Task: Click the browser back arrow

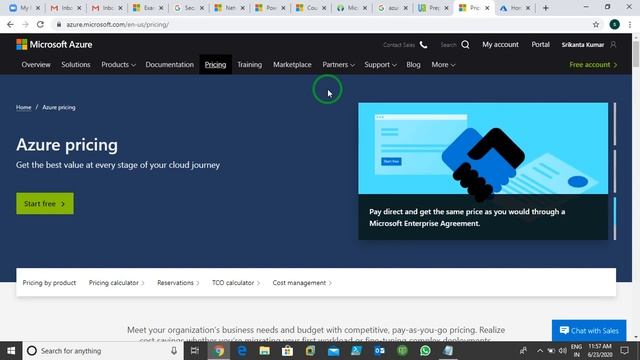Action: click(x=11, y=24)
